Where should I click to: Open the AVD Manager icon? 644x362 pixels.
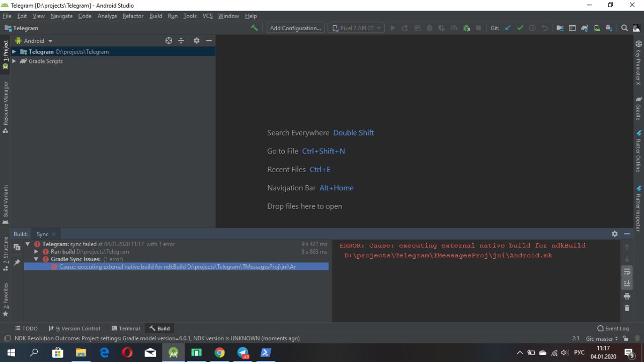[597, 28]
